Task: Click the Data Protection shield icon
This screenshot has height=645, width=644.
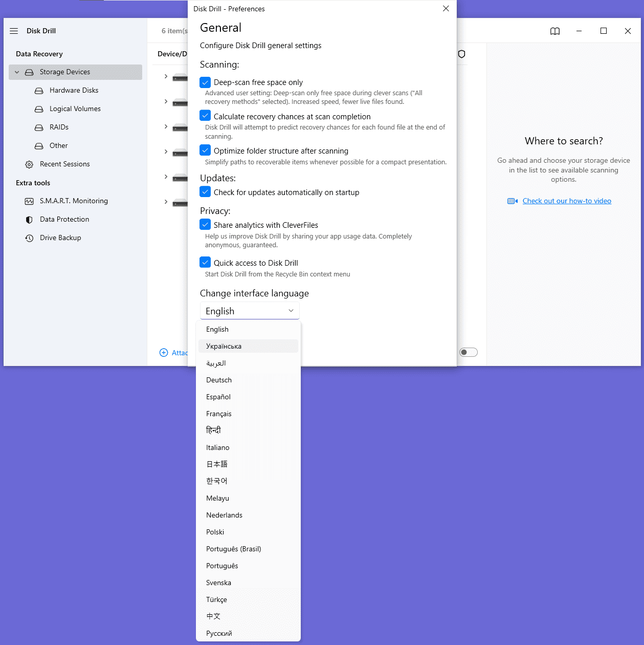Action: pyautogui.click(x=29, y=220)
